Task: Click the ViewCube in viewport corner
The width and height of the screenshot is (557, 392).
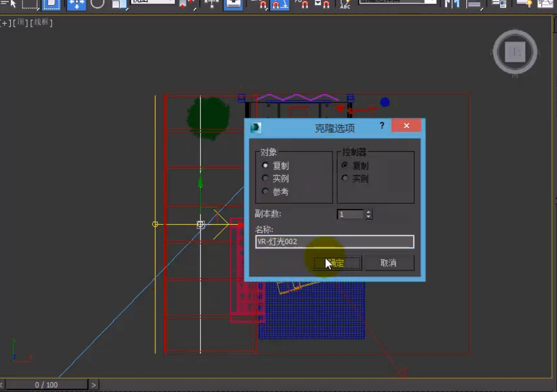Action: [x=515, y=53]
